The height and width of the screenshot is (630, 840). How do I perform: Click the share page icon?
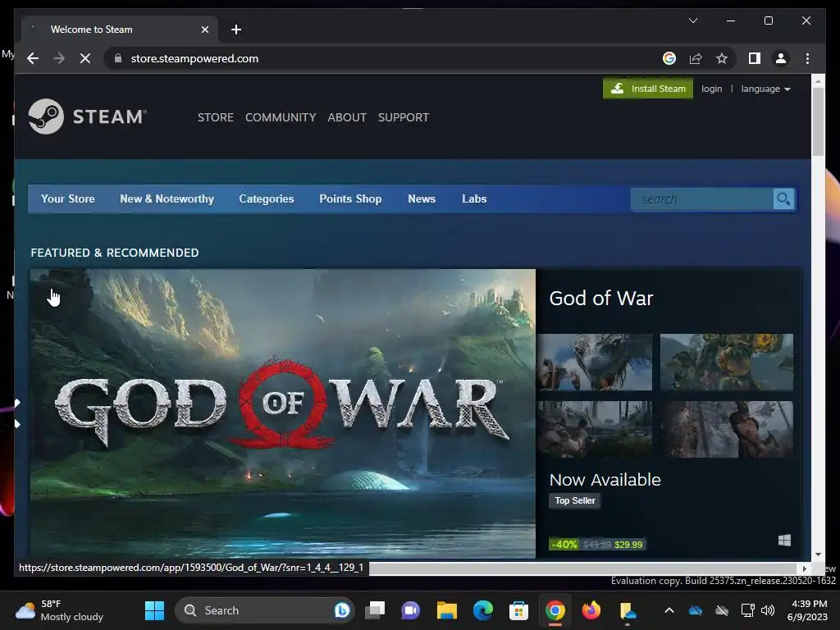[x=696, y=58]
